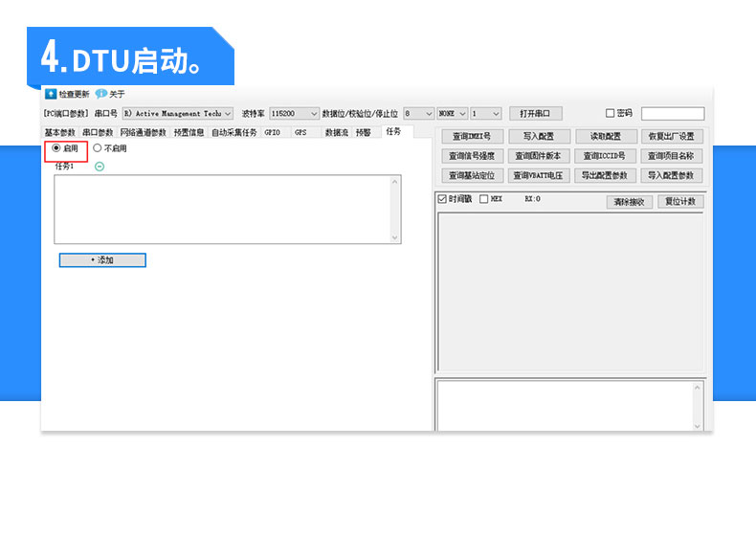The width and height of the screenshot is (756, 538).
Task: Click the 读取配置 button
Action: tap(605, 137)
